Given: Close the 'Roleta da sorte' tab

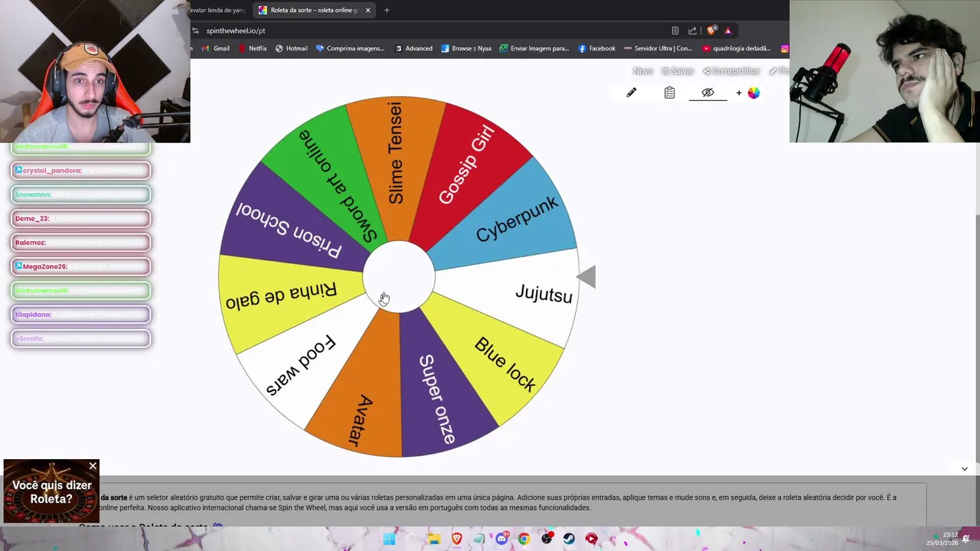Looking at the screenshot, I should click(367, 10).
